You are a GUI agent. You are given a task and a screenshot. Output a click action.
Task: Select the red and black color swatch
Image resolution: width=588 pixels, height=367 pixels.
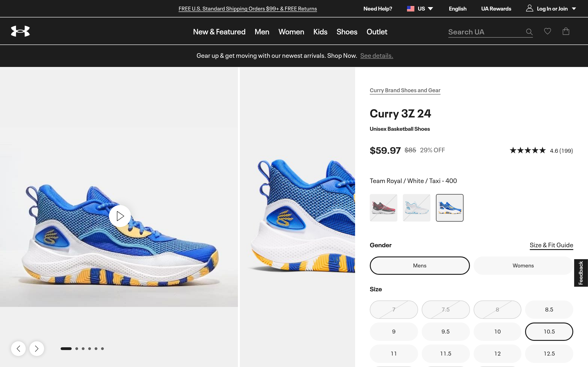(x=383, y=208)
